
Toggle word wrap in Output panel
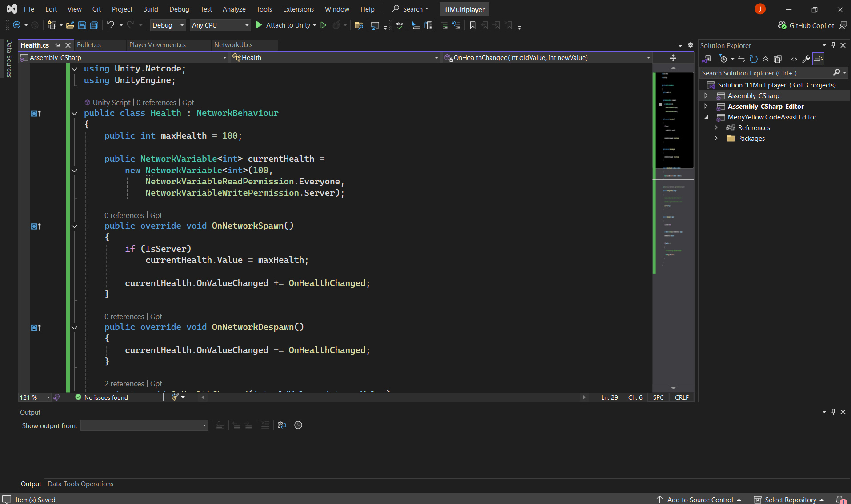(x=282, y=425)
